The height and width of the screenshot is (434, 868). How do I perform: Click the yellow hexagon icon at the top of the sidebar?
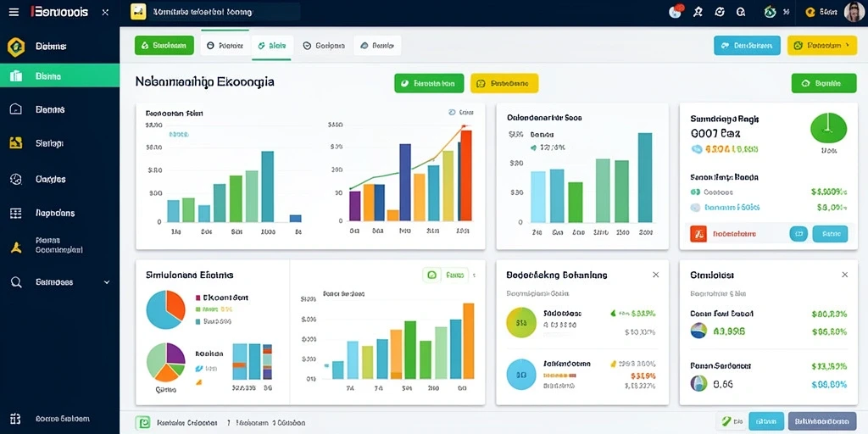coord(16,47)
